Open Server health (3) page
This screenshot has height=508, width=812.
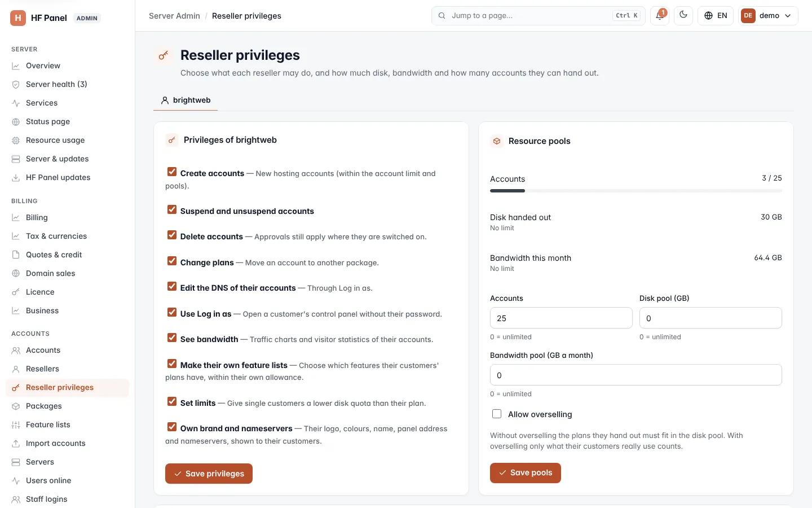click(67, 84)
